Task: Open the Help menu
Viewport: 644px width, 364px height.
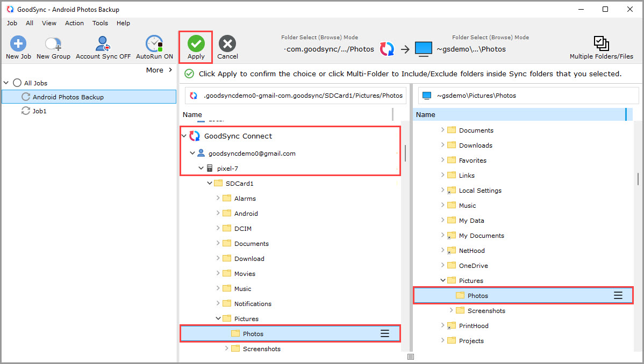Action: click(123, 23)
